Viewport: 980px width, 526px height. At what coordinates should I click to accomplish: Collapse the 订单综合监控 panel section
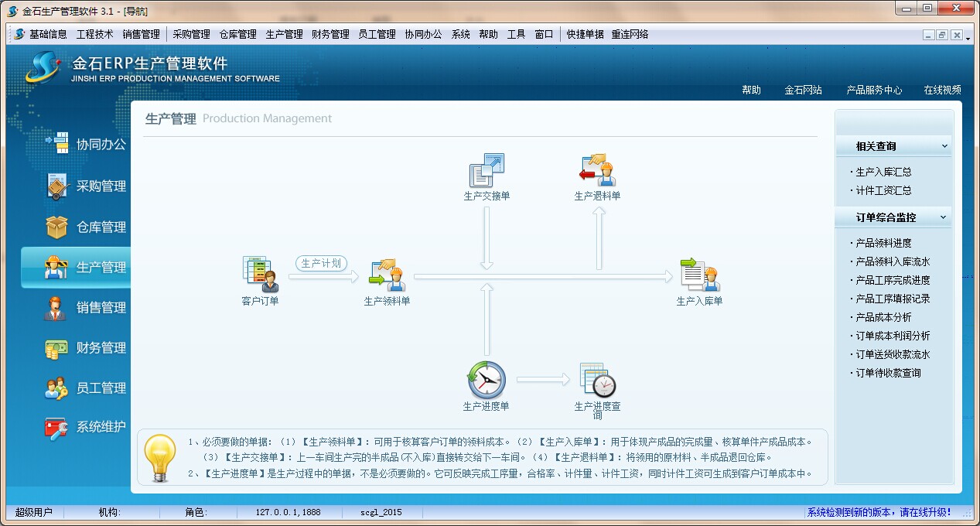click(x=943, y=217)
